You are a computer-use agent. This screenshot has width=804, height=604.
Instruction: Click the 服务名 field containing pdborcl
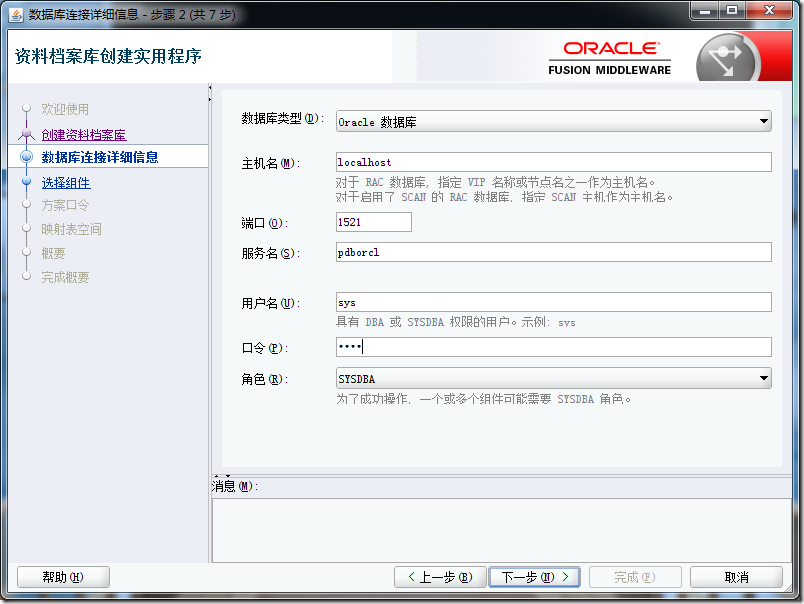click(x=554, y=252)
